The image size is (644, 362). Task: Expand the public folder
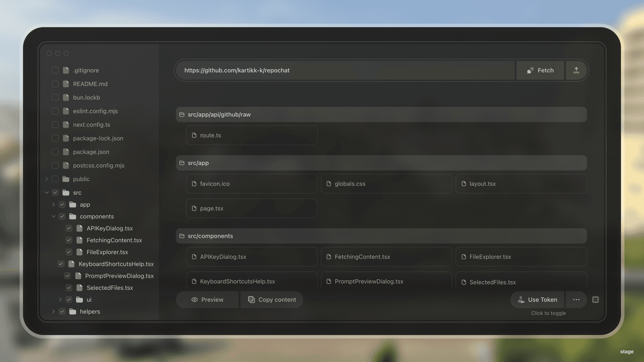(47, 179)
